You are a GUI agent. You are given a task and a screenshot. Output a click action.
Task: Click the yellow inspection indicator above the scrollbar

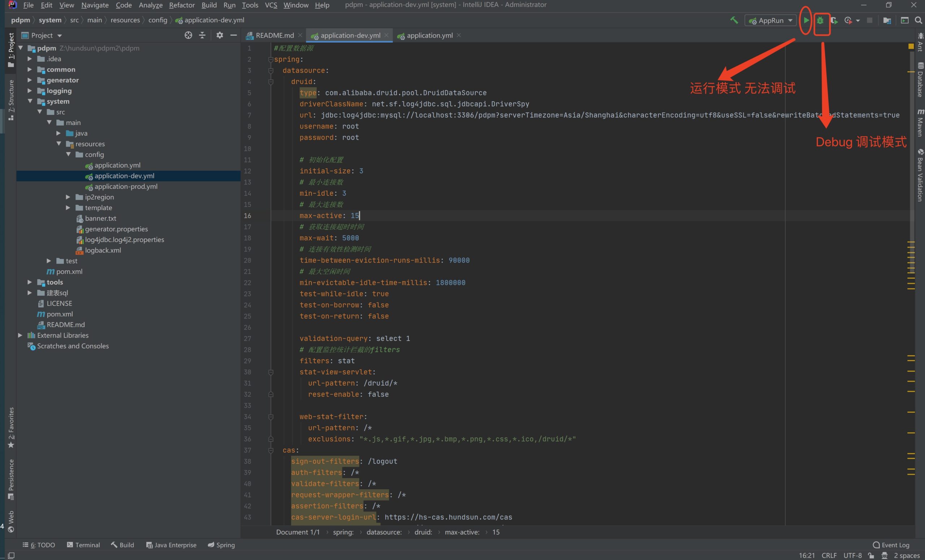911,46
